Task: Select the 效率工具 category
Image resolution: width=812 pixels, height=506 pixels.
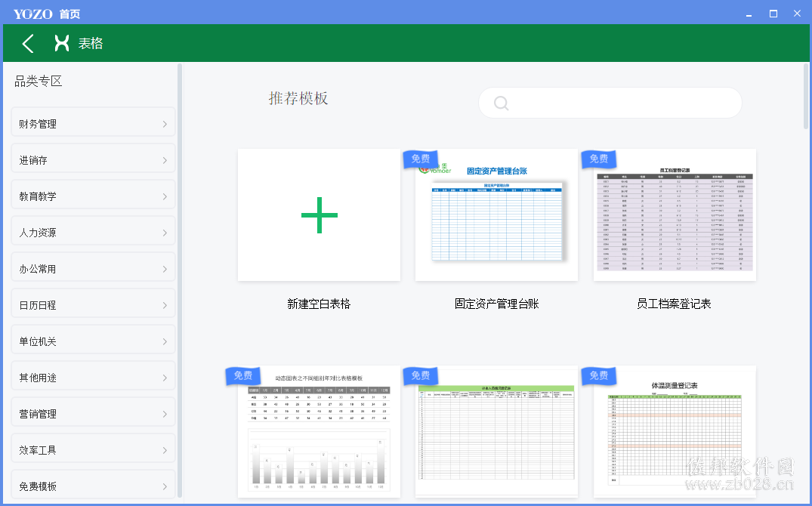Action: (93, 449)
